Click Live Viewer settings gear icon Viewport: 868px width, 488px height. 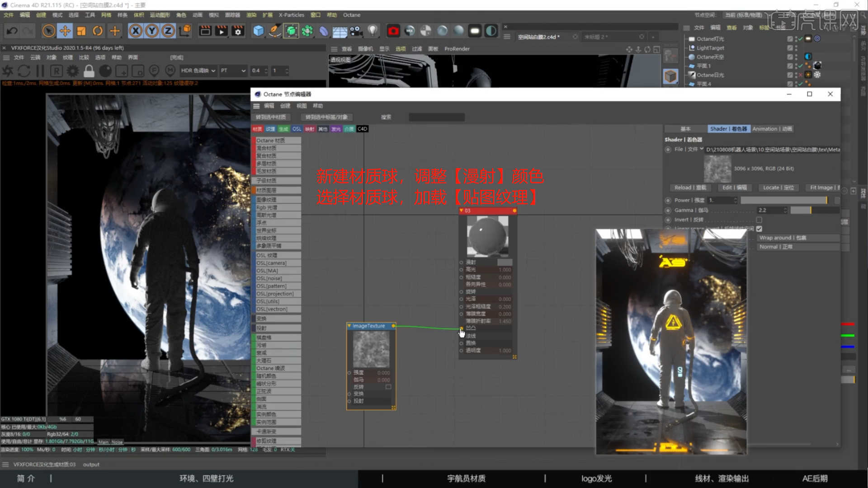pos(72,71)
